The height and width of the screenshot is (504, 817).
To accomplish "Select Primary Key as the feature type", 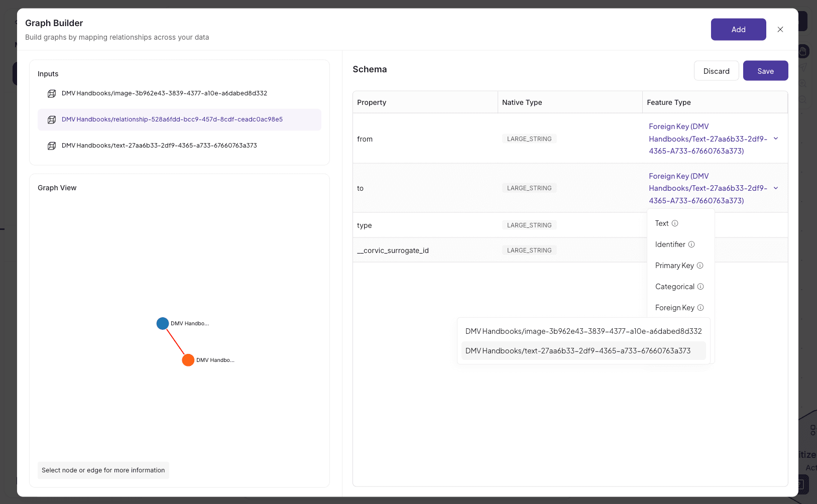I will [674, 266].
